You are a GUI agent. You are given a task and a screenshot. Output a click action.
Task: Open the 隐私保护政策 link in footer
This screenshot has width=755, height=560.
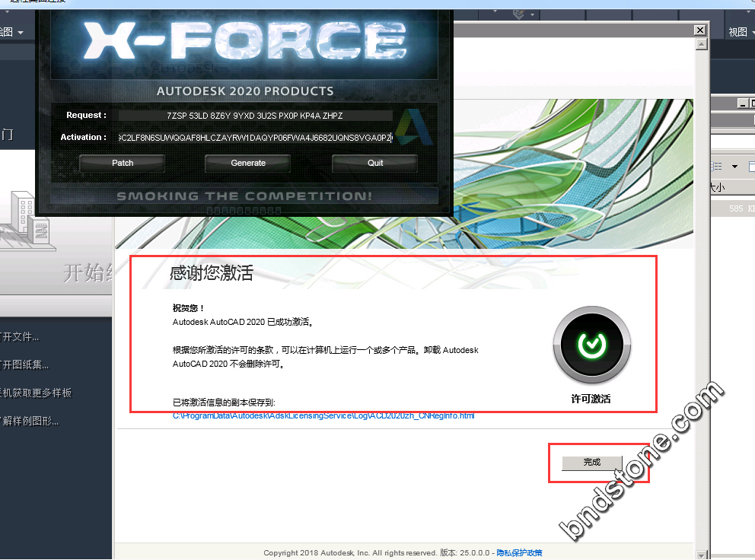[519, 553]
